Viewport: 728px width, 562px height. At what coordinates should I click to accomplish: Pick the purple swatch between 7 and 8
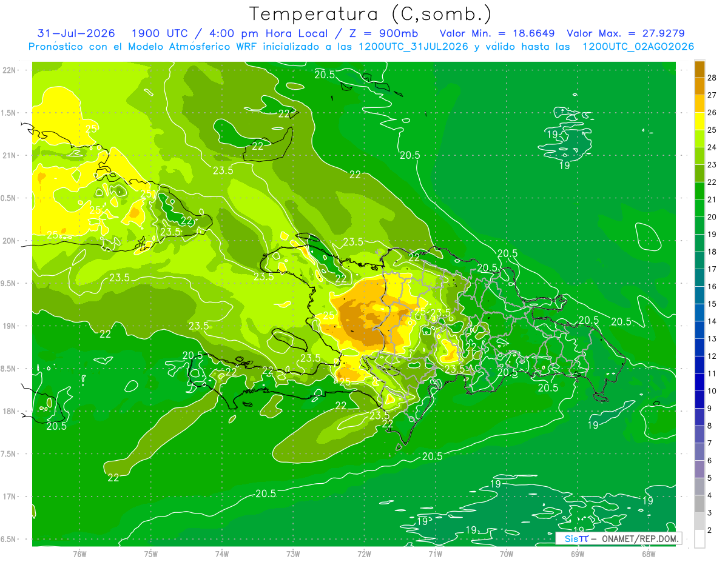[699, 435]
